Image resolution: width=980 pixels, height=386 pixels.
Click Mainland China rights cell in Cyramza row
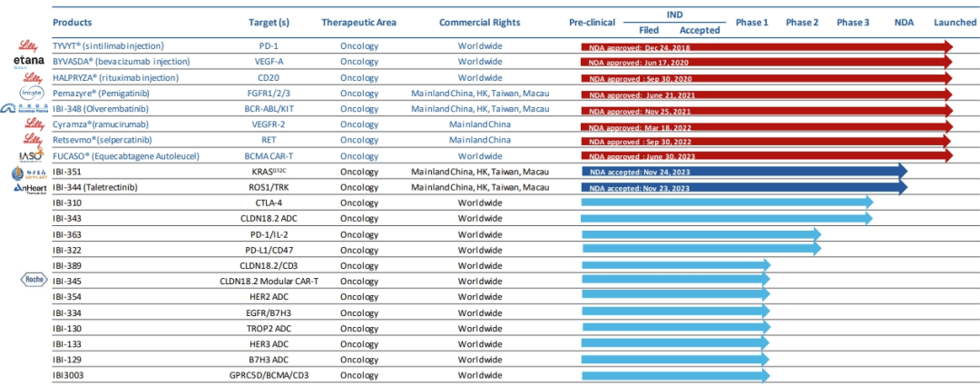[x=479, y=124]
